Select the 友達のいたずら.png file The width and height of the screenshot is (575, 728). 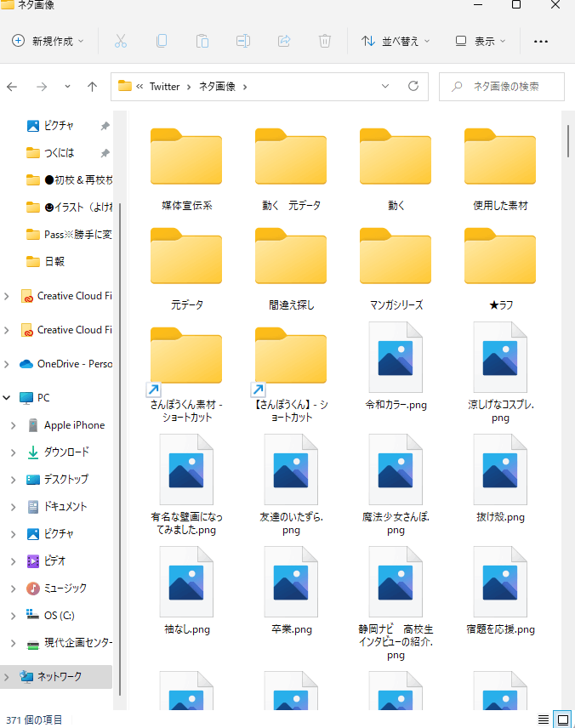[291, 485]
